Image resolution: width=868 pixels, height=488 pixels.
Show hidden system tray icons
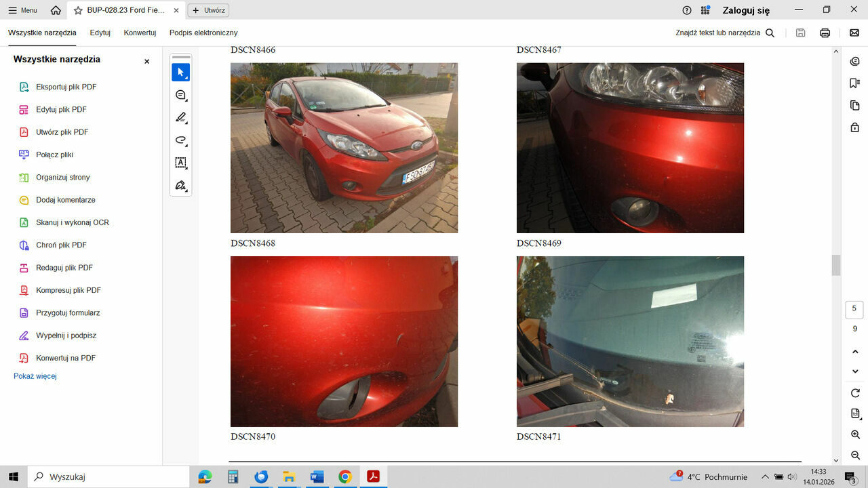click(765, 476)
